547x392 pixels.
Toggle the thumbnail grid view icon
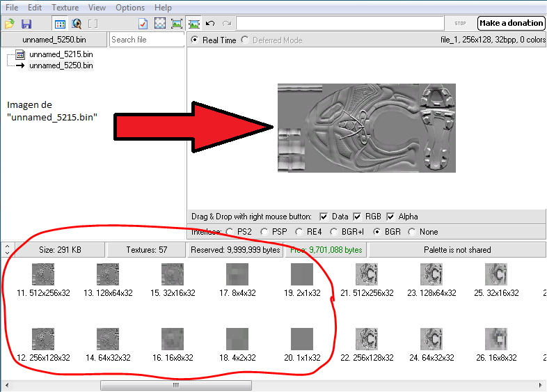61,24
